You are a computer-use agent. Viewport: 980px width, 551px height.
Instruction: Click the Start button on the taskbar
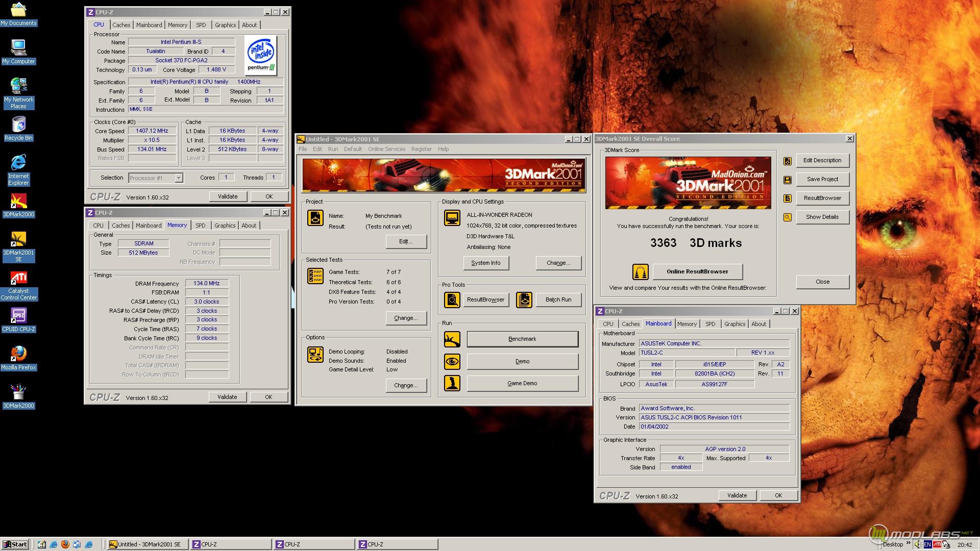[15, 544]
